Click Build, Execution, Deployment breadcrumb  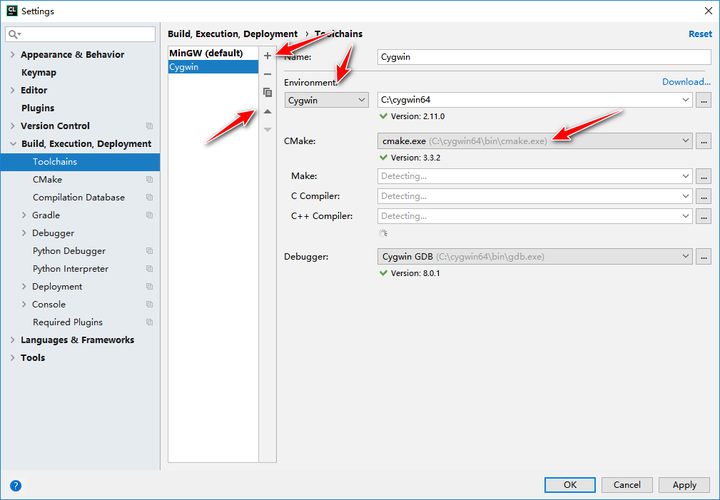232,34
